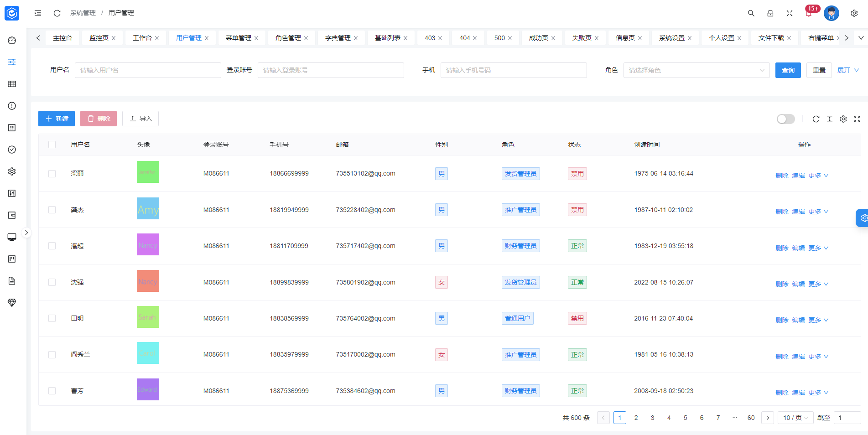This screenshot has height=435, width=868.
Task: Click the monitor icon in the left sidebar
Action: point(12,237)
